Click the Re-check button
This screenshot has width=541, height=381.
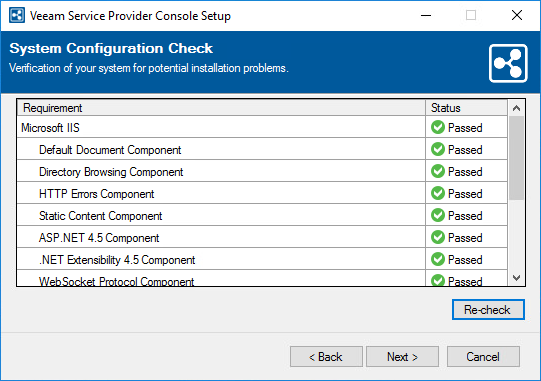[x=488, y=310]
